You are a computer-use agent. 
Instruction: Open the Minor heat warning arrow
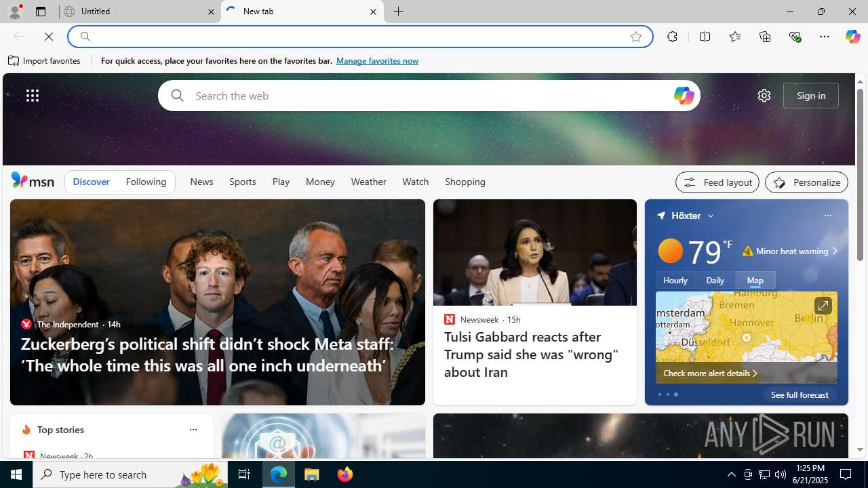point(834,251)
